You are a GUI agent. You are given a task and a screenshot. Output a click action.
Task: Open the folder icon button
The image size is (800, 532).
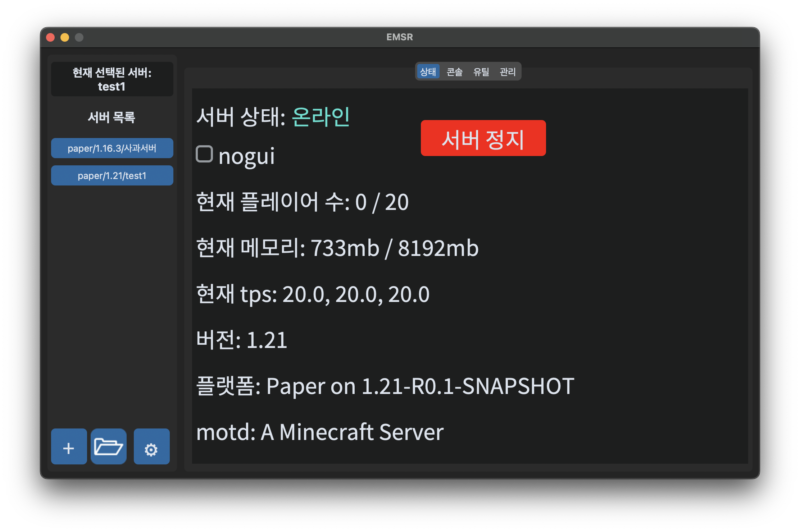tap(109, 446)
